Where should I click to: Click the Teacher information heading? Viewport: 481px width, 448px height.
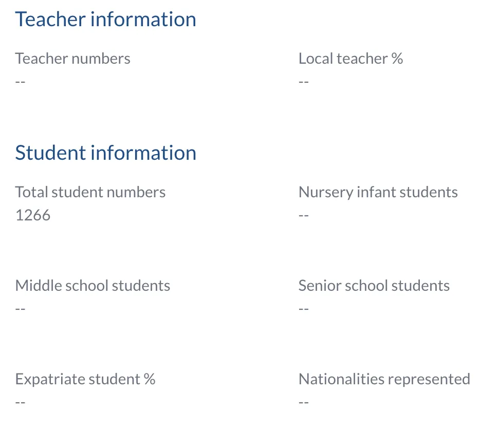(105, 20)
